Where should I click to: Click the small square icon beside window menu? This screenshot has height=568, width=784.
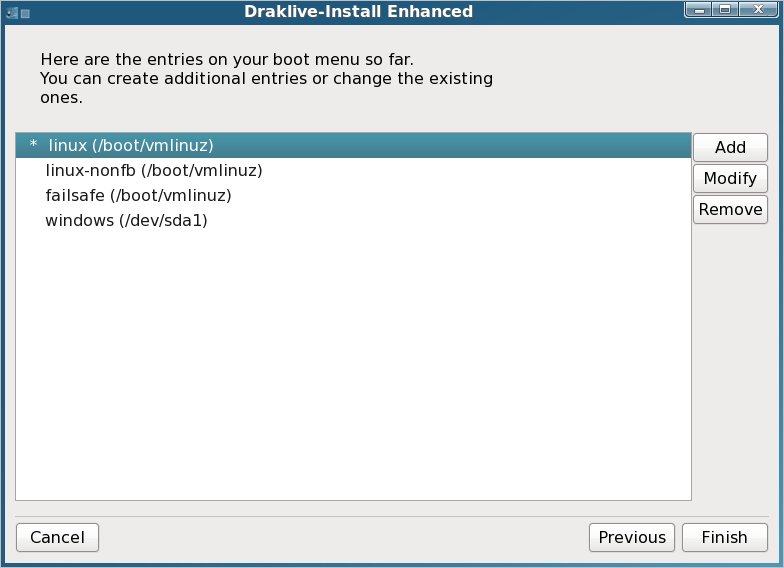(25, 12)
